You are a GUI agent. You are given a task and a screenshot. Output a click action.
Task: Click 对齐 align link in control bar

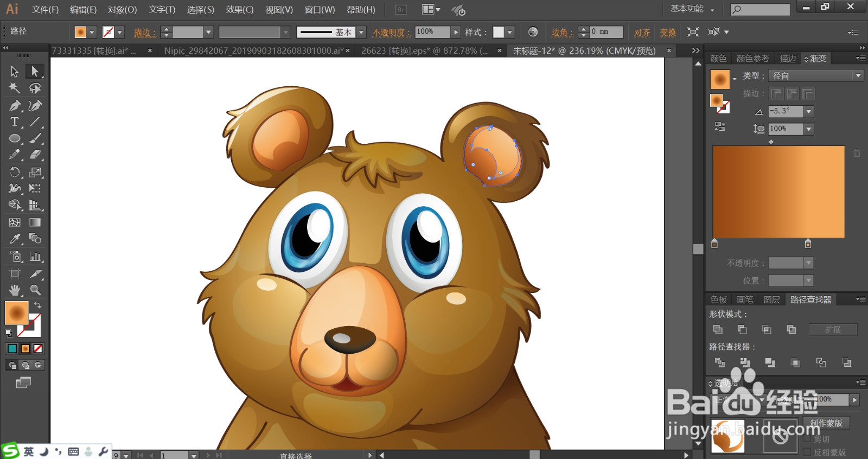(642, 33)
